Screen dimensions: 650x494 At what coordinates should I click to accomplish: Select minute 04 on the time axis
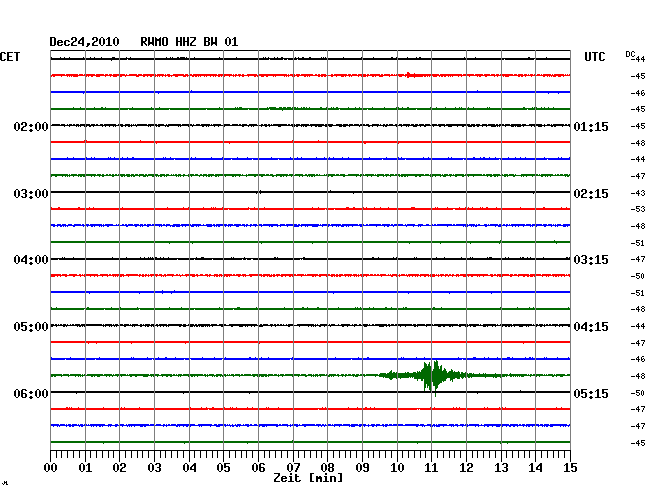(189, 467)
